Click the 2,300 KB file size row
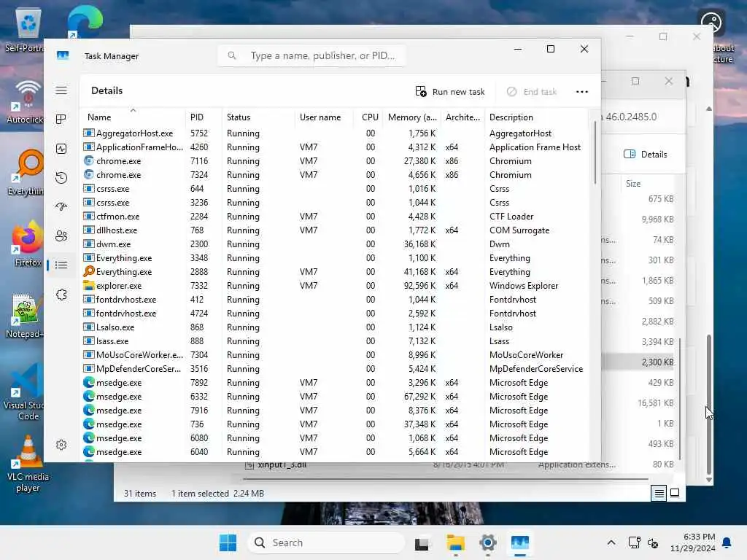The width and height of the screenshot is (747, 560). pyautogui.click(x=638, y=362)
